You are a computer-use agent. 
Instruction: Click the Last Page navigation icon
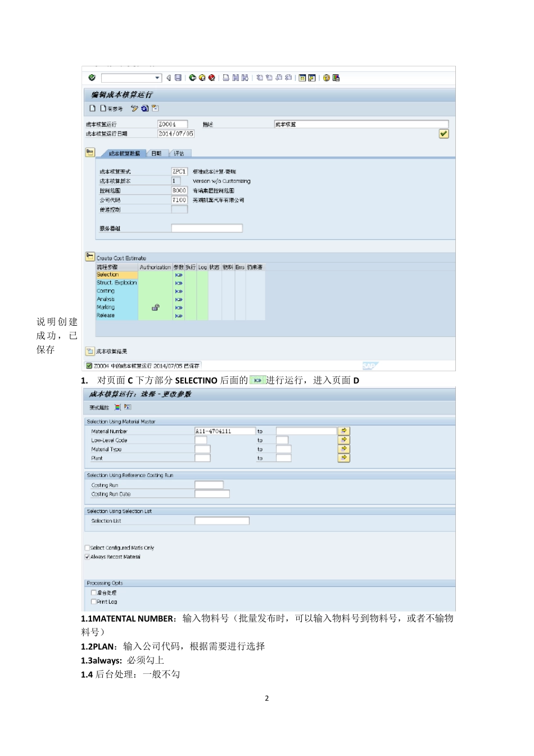(x=288, y=78)
